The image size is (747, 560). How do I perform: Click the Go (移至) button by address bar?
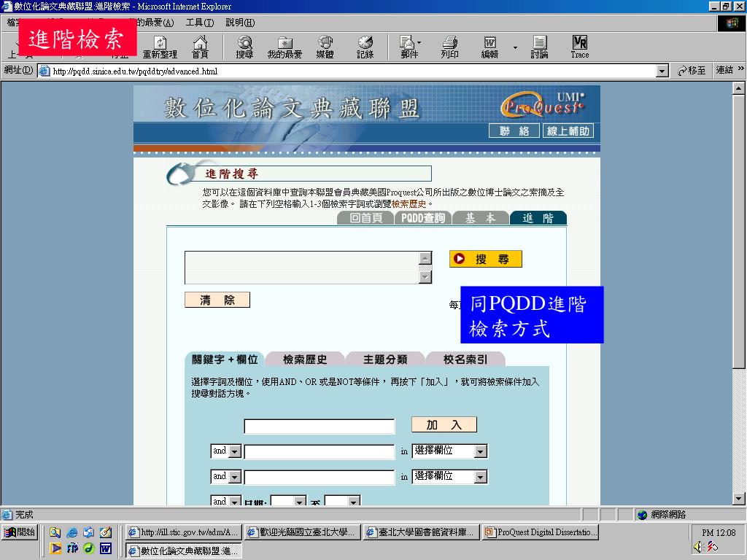click(x=692, y=71)
